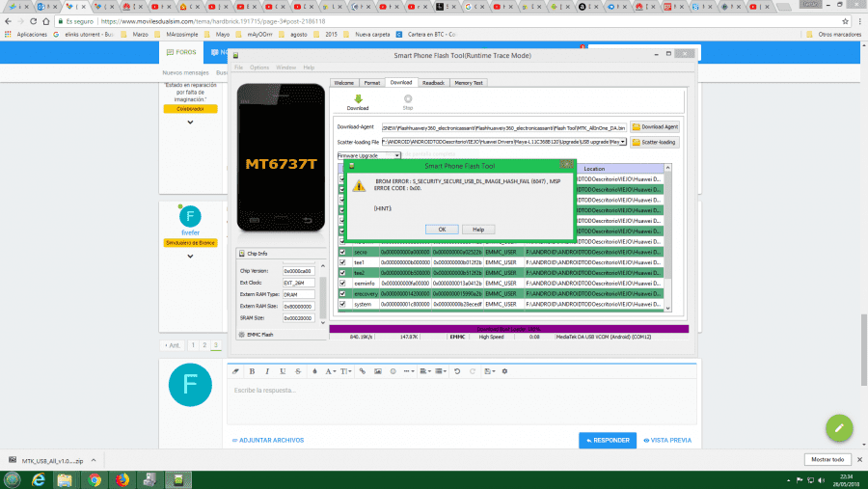Open the more options ellipsis dropdown
The image size is (868, 489).
pos(409,371)
